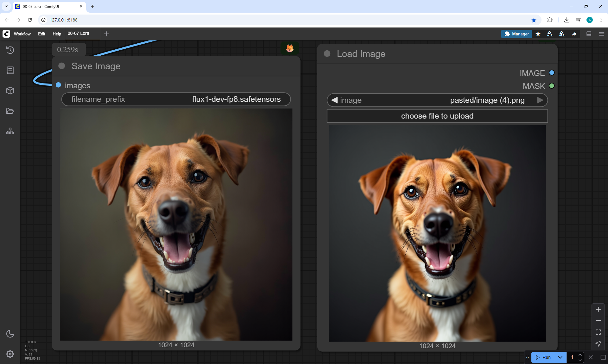Select previous image with left arrow

[334, 100]
